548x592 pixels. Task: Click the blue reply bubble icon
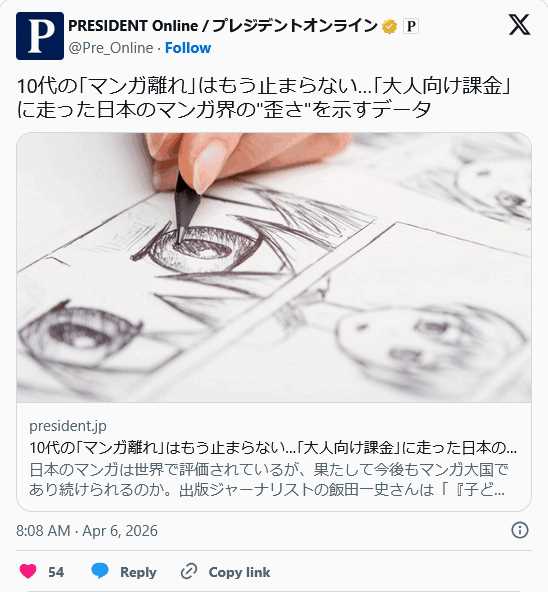pos(100,572)
